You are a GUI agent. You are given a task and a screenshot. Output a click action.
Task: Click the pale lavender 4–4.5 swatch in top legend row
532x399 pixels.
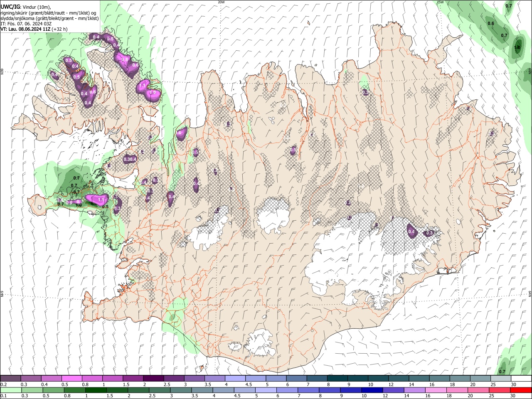(235, 379)
